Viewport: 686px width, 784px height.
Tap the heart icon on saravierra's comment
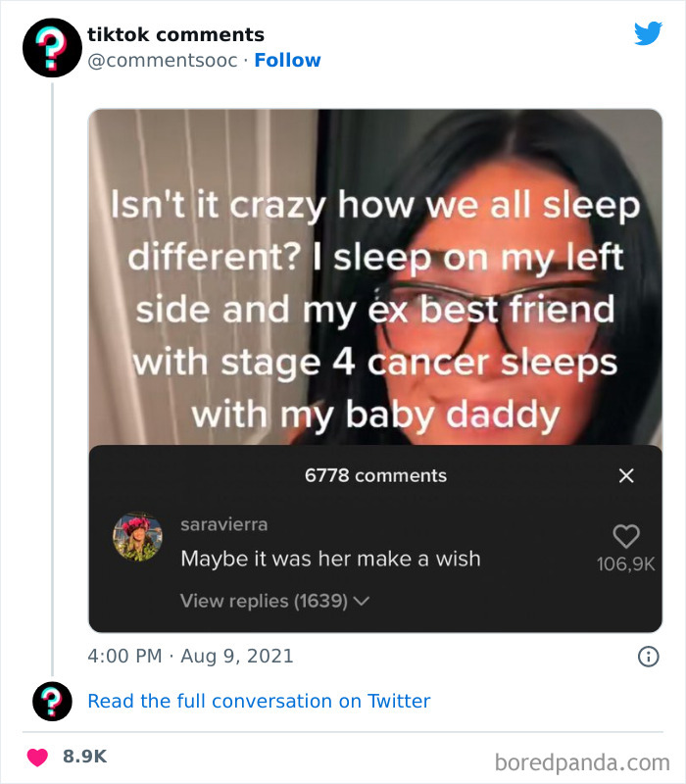(x=627, y=534)
